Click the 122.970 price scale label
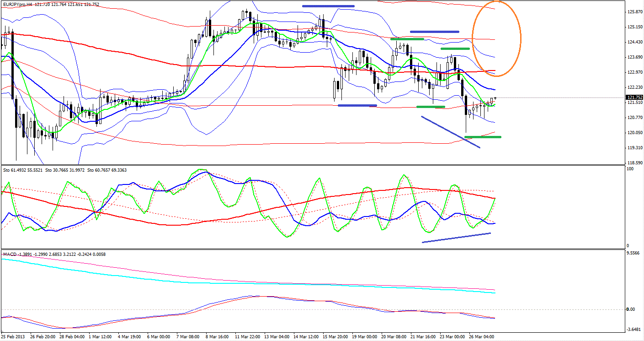 point(633,72)
